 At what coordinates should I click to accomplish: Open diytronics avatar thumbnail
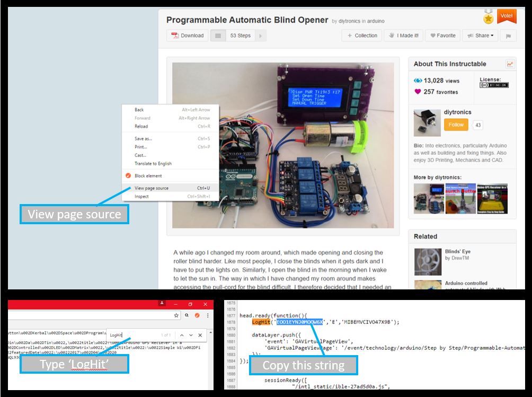click(x=427, y=123)
